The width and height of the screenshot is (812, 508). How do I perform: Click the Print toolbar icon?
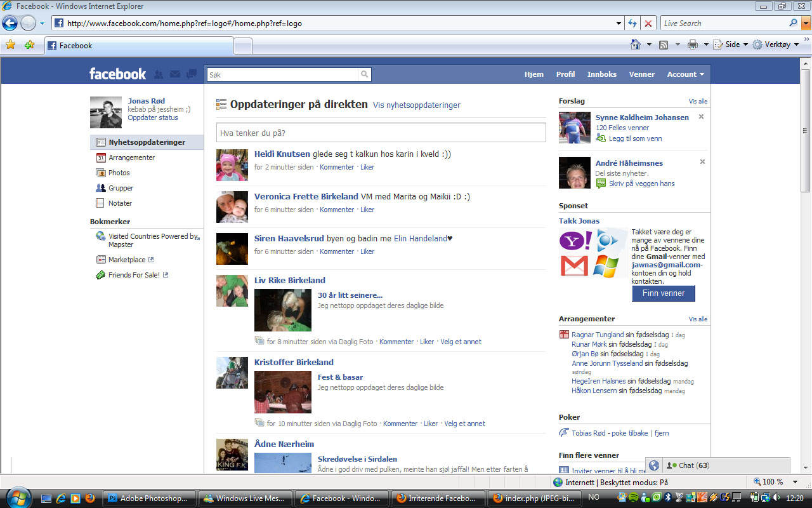(692, 44)
